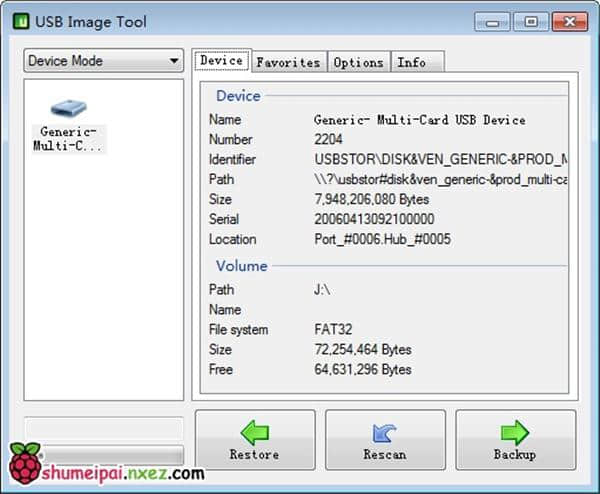Maximize the USB Image Tool window

click(x=529, y=20)
